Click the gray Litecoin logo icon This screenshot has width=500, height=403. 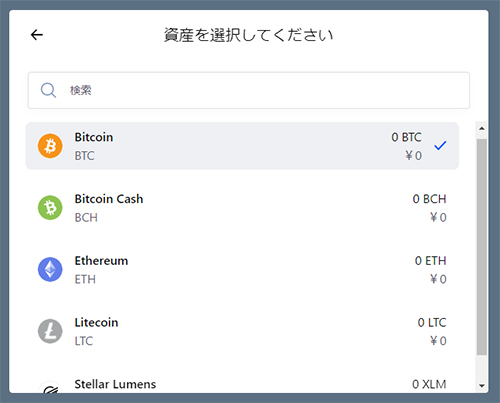[x=50, y=331]
